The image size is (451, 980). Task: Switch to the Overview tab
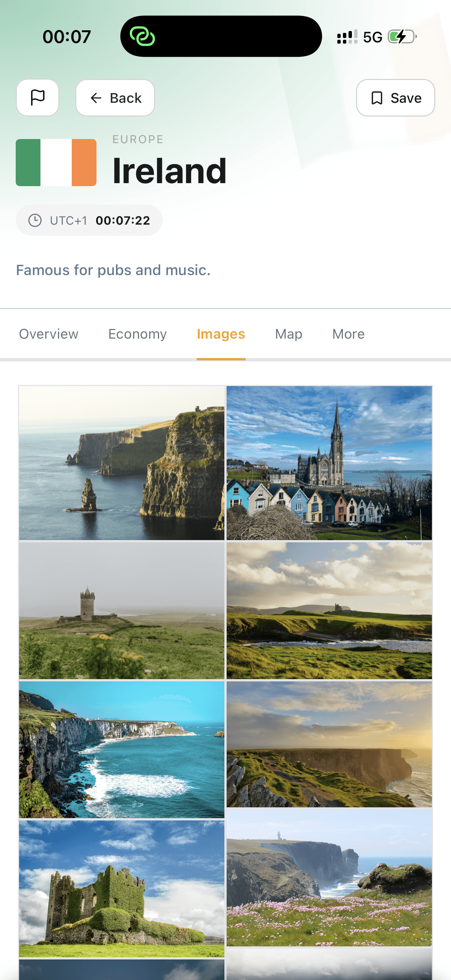click(x=49, y=334)
